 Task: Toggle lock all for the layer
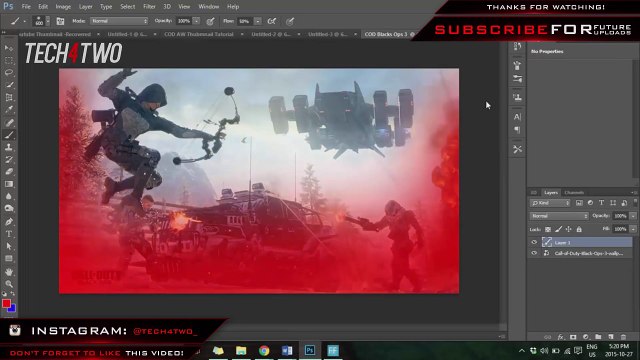point(579,229)
